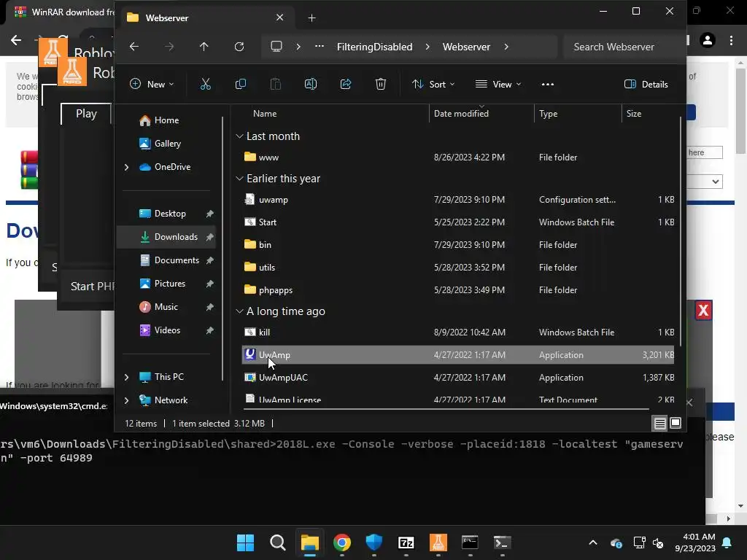This screenshot has height=560, width=747.
Task: Click the file list vertical scrollbar
Action: coord(681,231)
